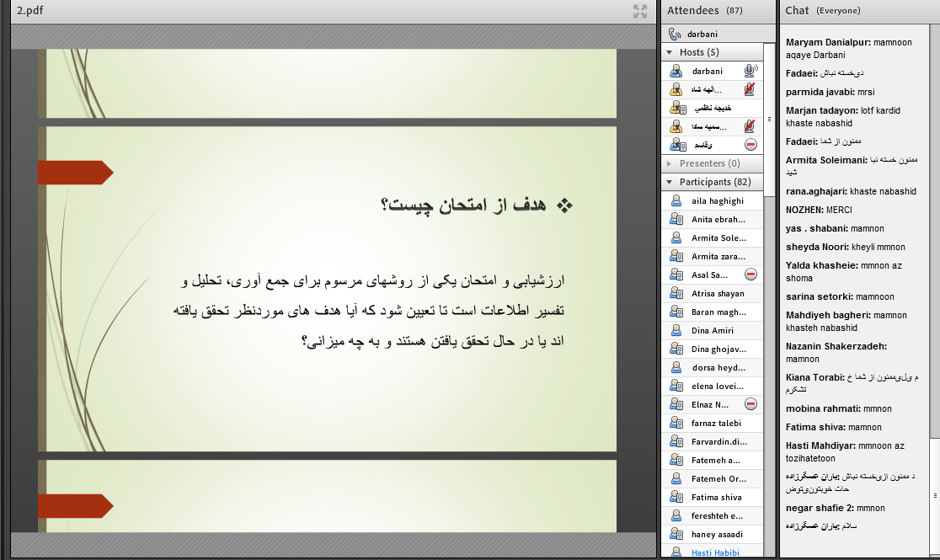Click the mobile user icon beside Atrisa shayan
The image size is (940, 560).
[676, 293]
